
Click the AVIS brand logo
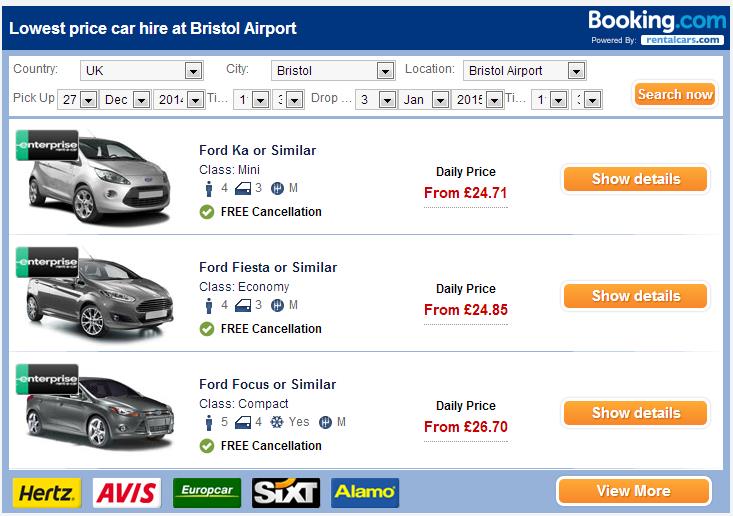click(x=127, y=492)
